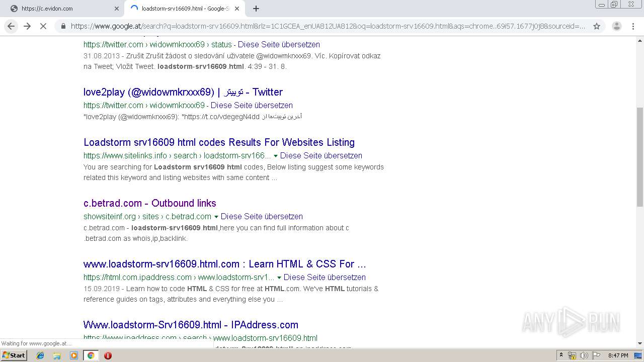Open Windows Start menu

(x=14, y=355)
